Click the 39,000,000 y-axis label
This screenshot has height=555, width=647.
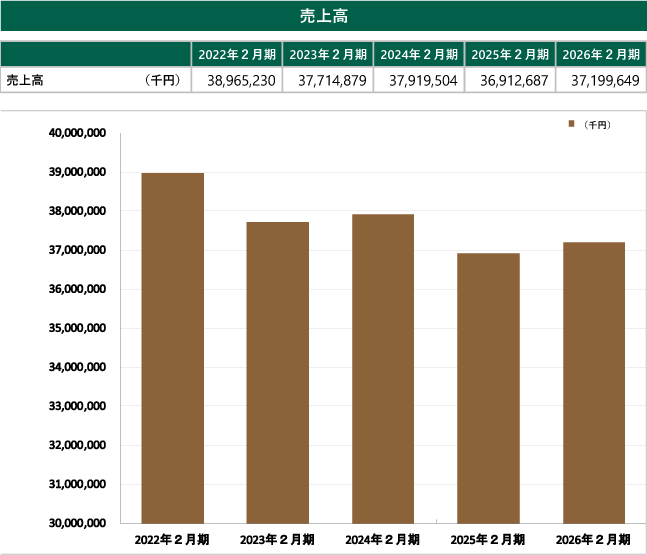pyautogui.click(x=77, y=172)
